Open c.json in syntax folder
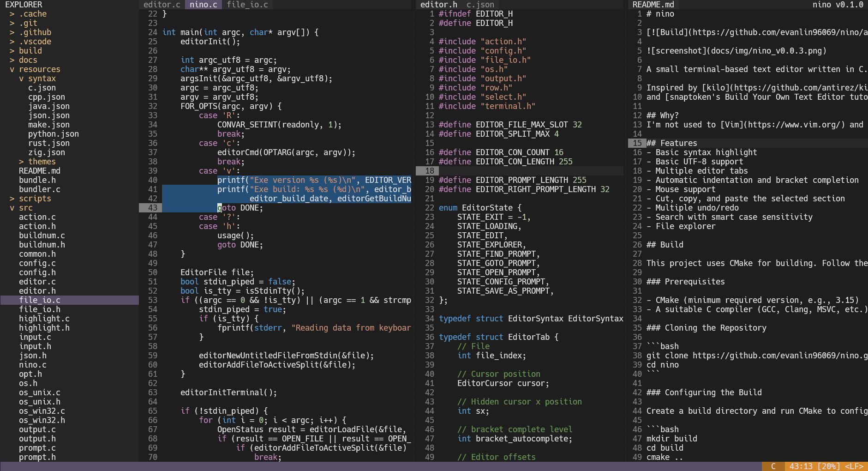 click(42, 88)
